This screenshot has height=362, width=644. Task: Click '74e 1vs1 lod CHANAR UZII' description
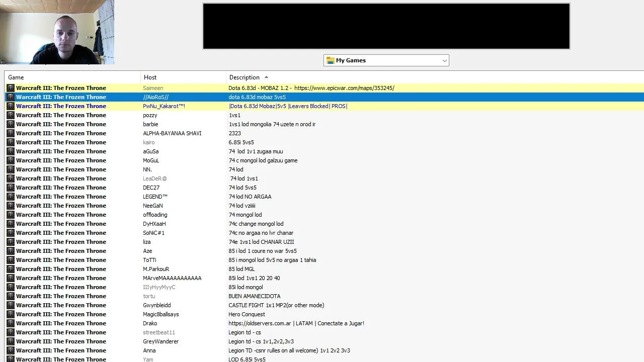[261, 242]
